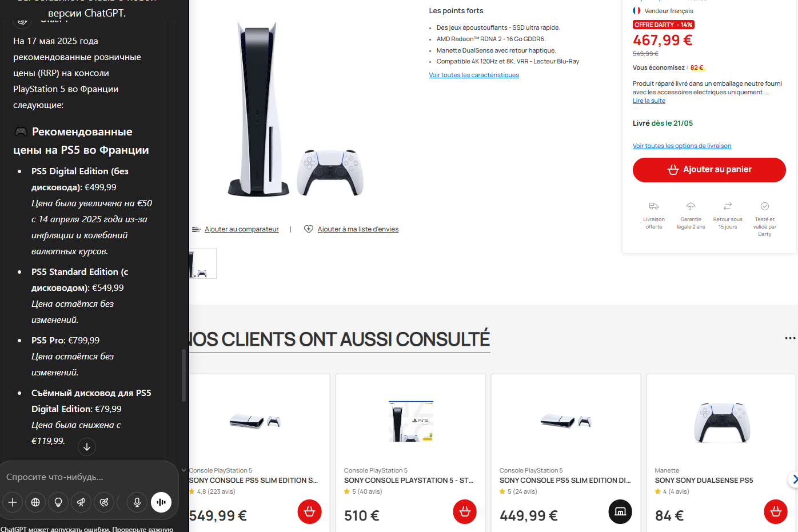Expand Lire la suite description

coord(649,101)
